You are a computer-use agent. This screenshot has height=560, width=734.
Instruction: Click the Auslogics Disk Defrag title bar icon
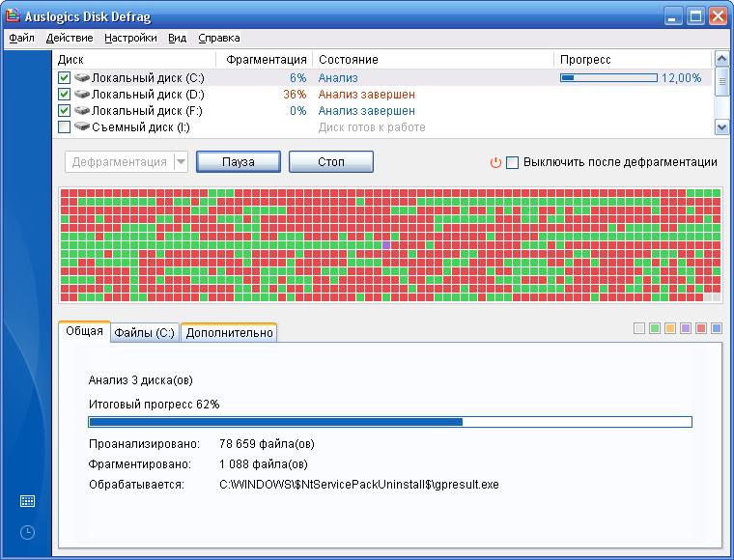coord(13,15)
